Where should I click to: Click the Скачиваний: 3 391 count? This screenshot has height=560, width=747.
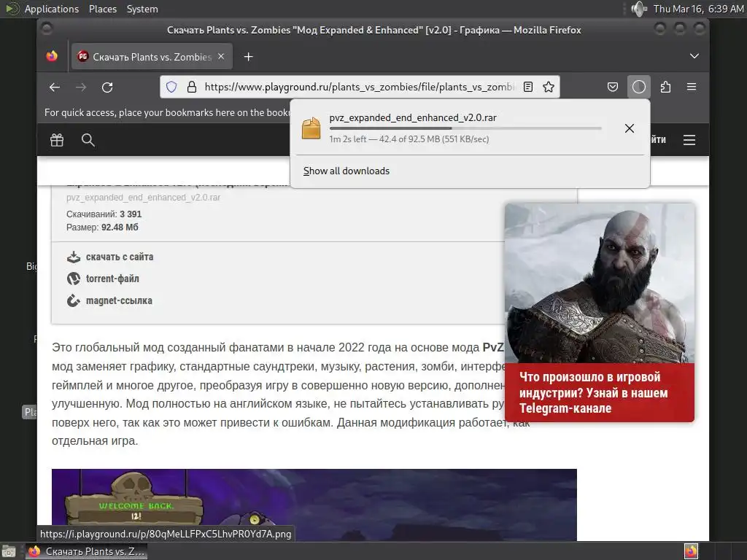click(x=104, y=214)
